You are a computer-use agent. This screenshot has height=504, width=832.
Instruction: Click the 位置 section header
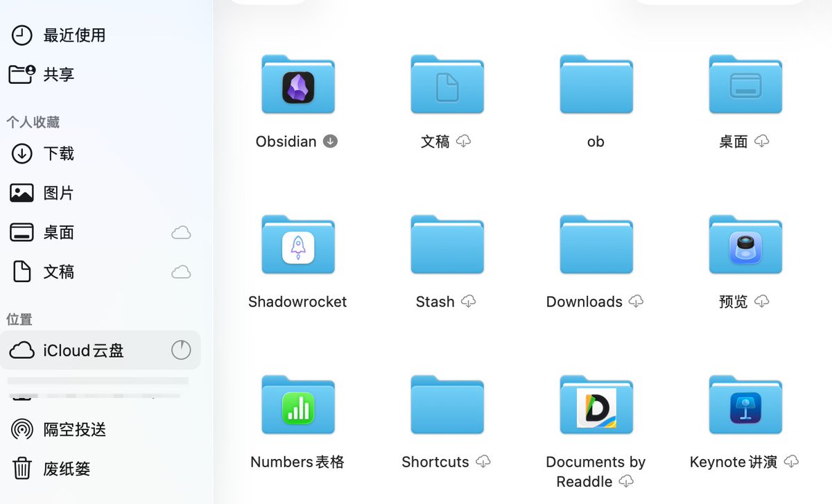pyautogui.click(x=19, y=319)
